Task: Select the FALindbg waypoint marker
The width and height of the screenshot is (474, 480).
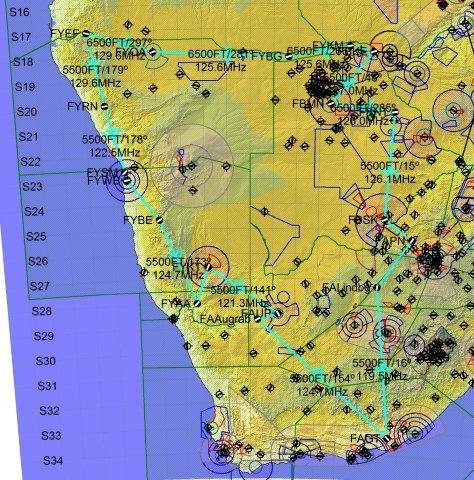Action: pos(377,287)
